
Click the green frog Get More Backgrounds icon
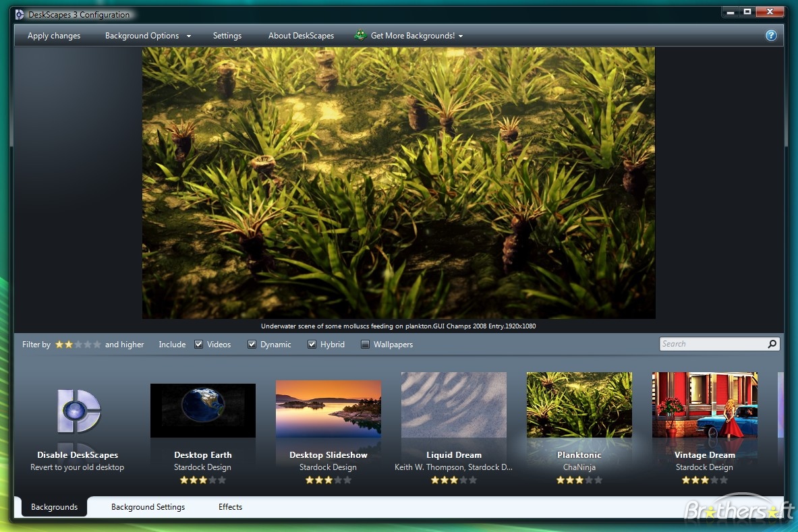(x=360, y=35)
